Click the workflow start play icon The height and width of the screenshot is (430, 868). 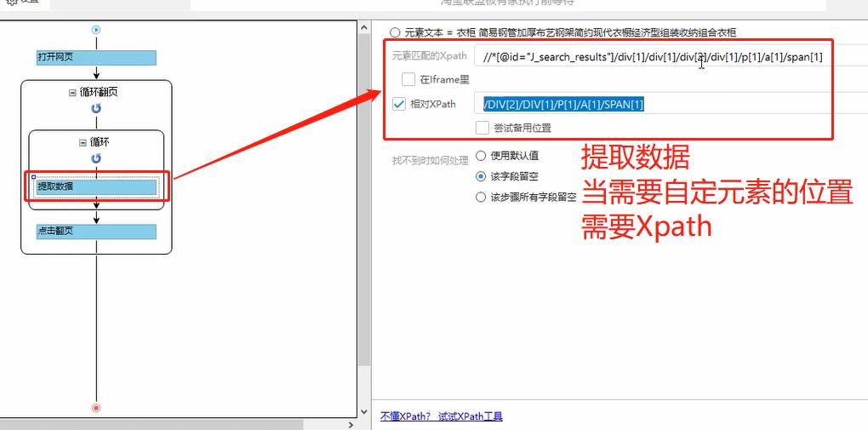click(96, 31)
